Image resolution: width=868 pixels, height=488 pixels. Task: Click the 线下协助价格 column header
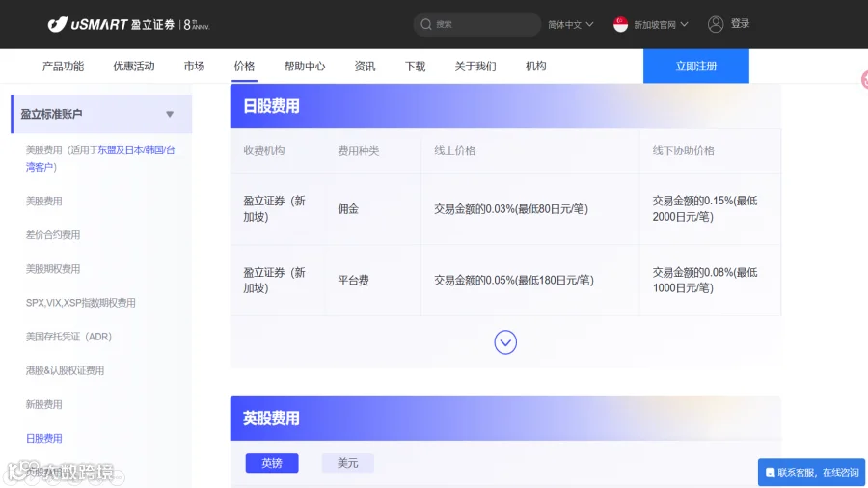pyautogui.click(x=683, y=150)
